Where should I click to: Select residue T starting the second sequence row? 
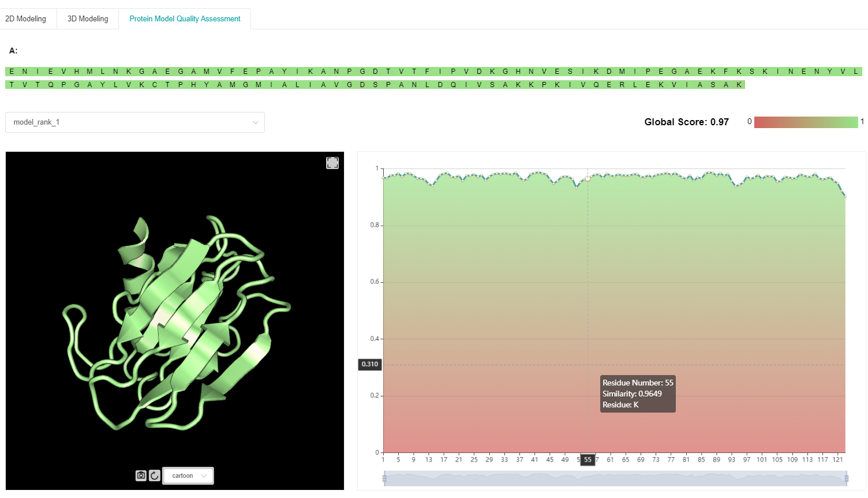(12, 85)
